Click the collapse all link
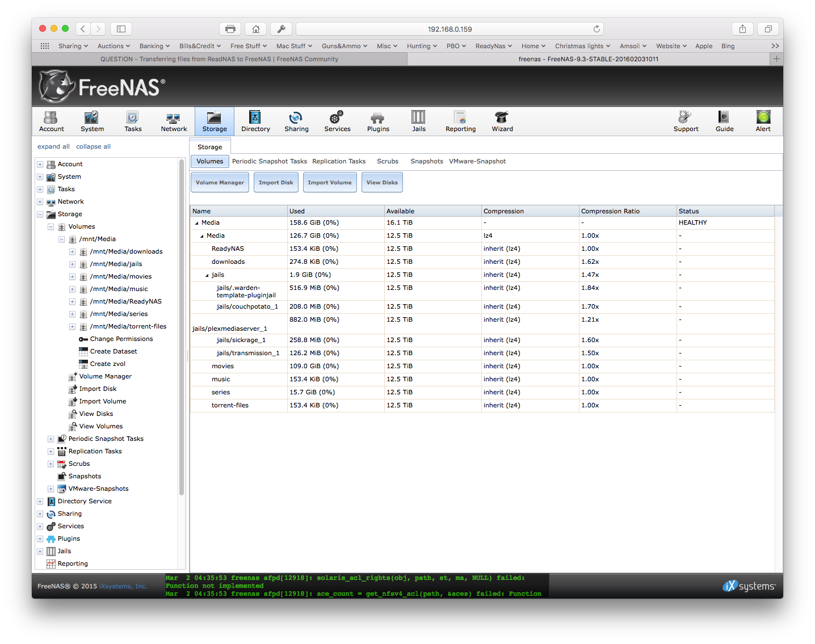Screen dimensions: 815x644 tap(93, 146)
